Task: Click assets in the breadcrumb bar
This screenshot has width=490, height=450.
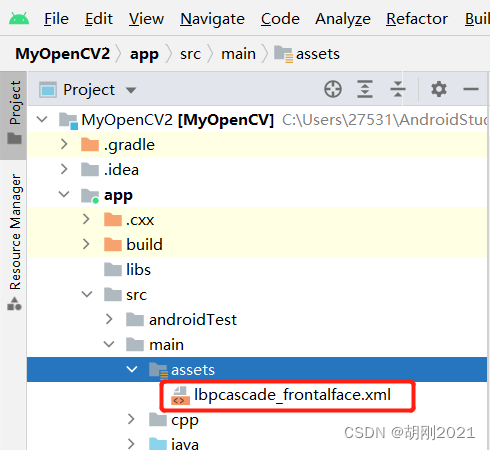Action: pos(307,54)
